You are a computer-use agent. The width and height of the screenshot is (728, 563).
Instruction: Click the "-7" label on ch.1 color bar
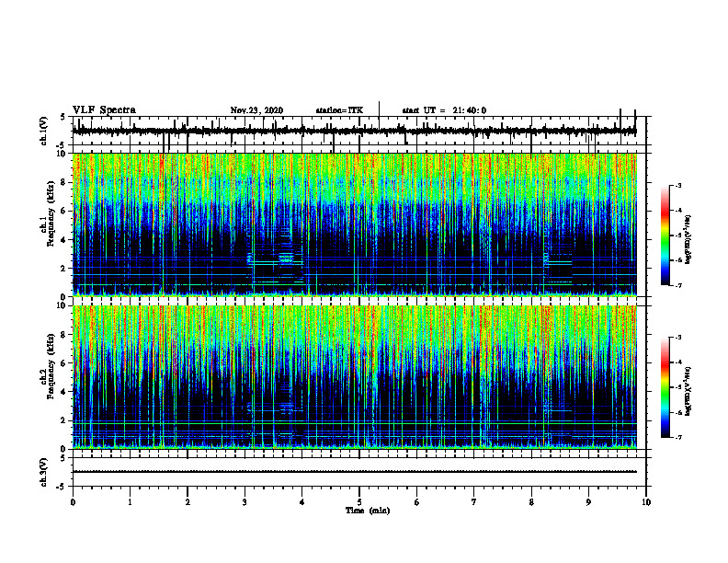pos(678,285)
